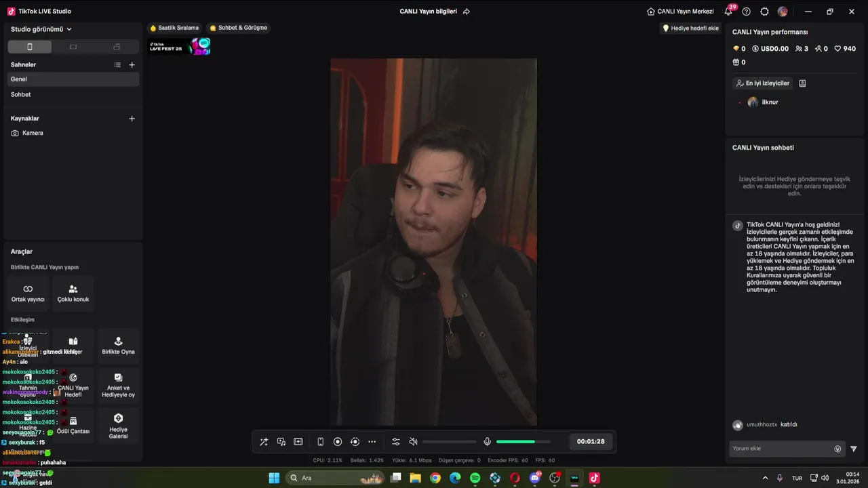This screenshot has width=868, height=488.
Task: Open Hediye Galerisi tool
Action: point(118,426)
